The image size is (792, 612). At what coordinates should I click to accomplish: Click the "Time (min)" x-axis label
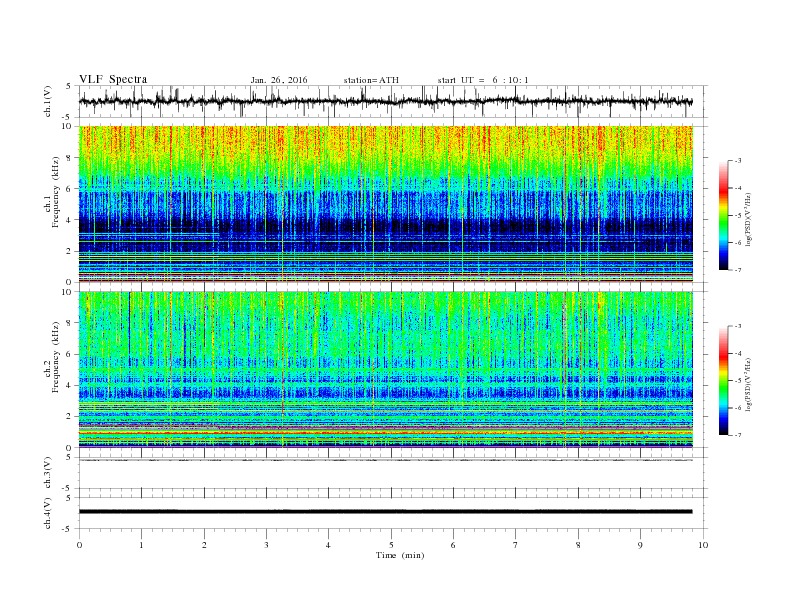[400, 555]
